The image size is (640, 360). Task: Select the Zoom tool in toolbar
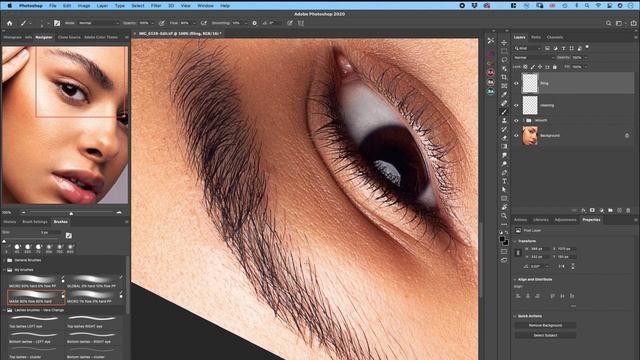tap(504, 216)
